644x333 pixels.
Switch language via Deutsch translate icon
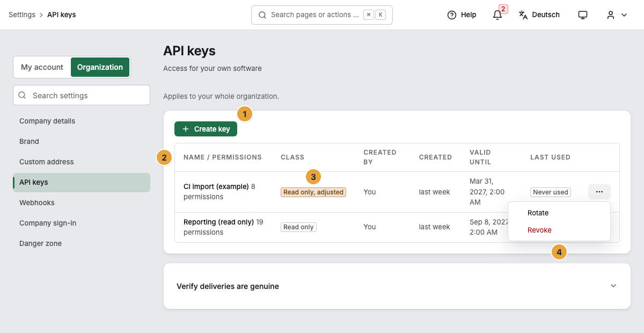(x=539, y=15)
